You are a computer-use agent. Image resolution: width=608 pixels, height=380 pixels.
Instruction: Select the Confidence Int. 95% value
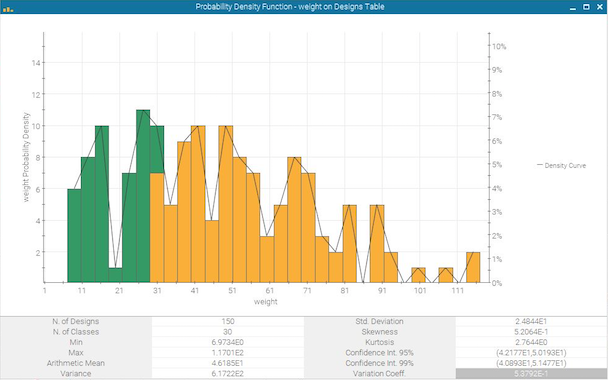531,353
